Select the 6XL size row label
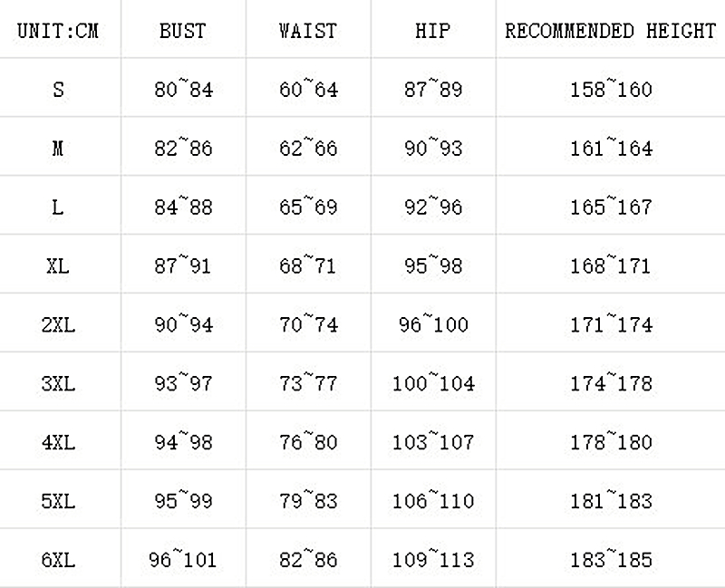Viewport: 725px width, 588px height. click(58, 560)
